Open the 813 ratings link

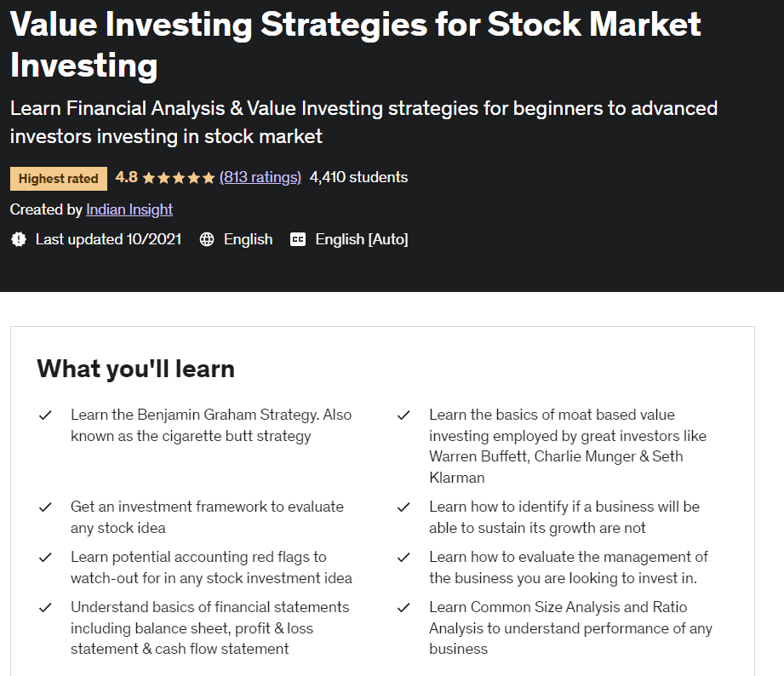(x=260, y=177)
